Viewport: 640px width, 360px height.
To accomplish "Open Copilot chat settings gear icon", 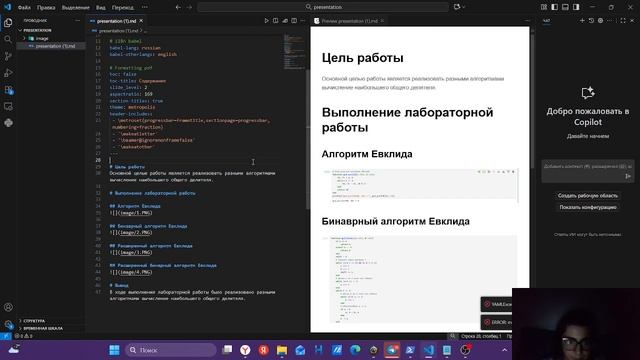I will [x=600, y=20].
